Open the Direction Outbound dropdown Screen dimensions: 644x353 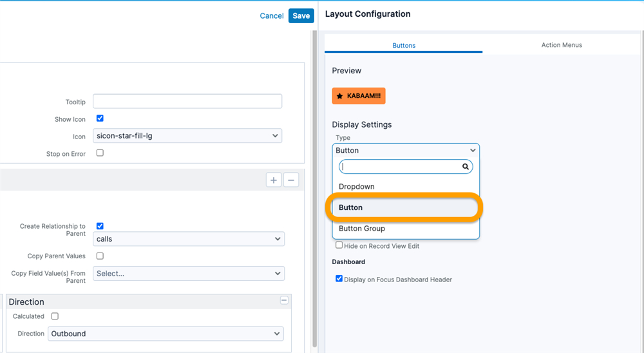166,334
